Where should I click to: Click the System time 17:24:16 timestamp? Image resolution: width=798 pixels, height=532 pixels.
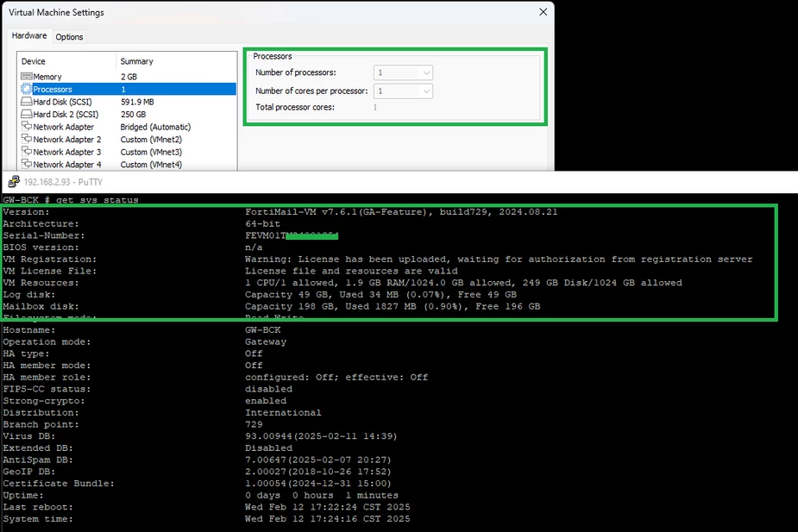point(327,519)
